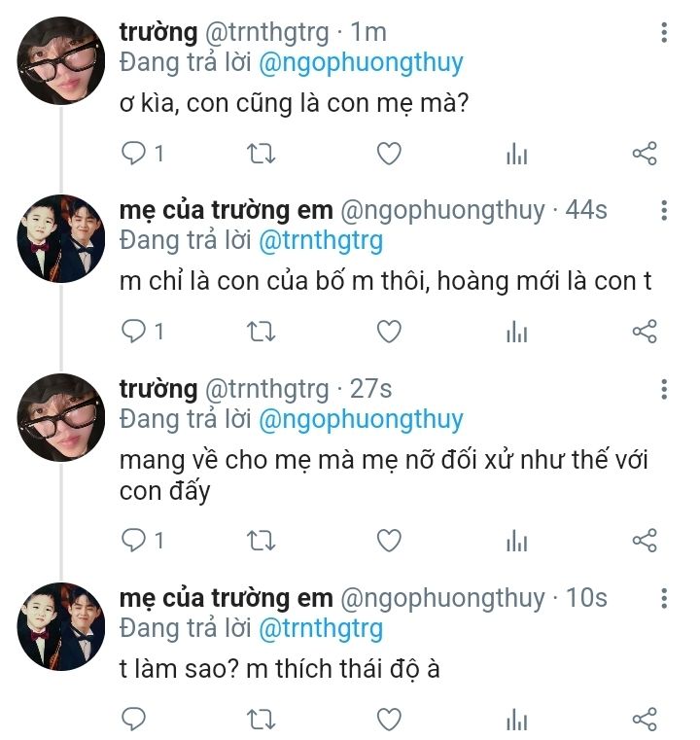Retweet the 'ơ kìa, con cũng là con mẹ mà?' tweet
This screenshot has height=740, width=700.
pos(262,154)
